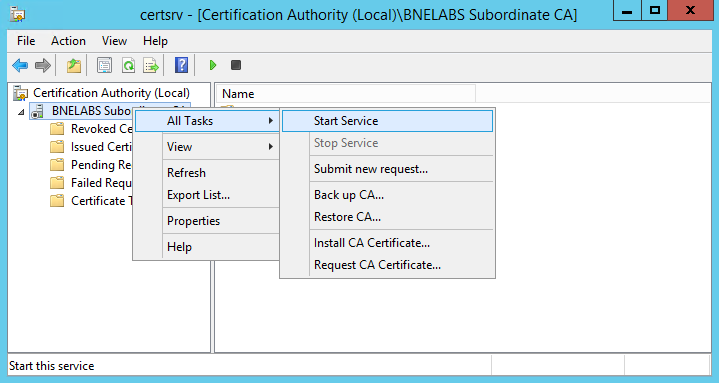Screen dimensions: 719x383
Task: Click the BNELABS Subordinate CA server icon
Action: click(x=38, y=111)
